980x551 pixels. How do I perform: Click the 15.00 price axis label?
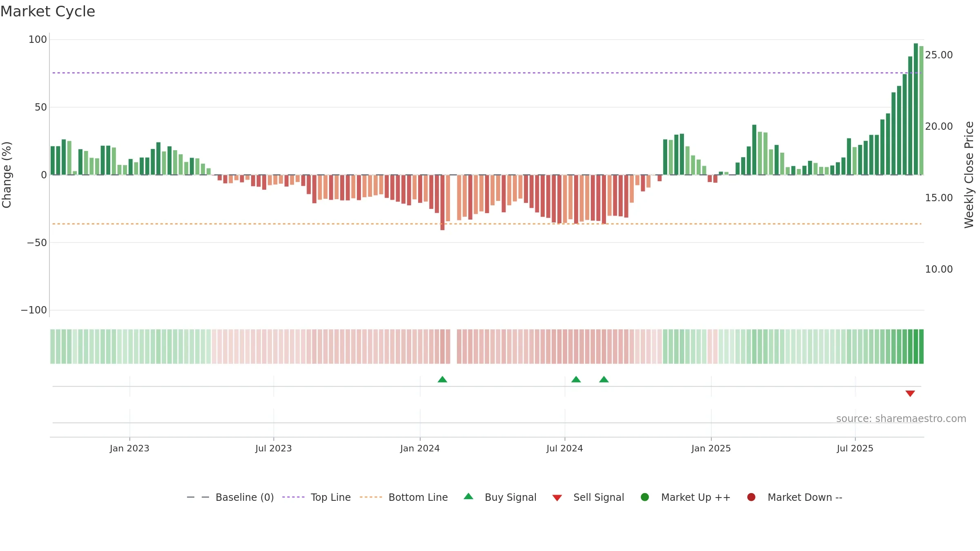pos(939,198)
